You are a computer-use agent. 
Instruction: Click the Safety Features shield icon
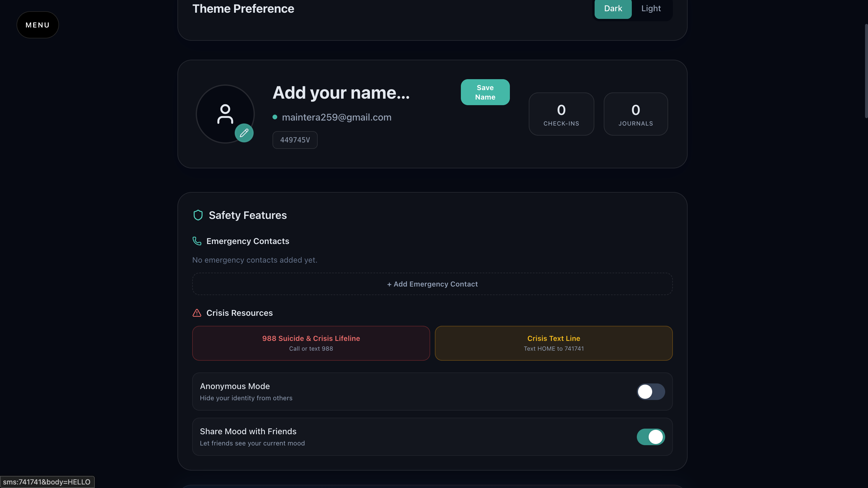198,215
